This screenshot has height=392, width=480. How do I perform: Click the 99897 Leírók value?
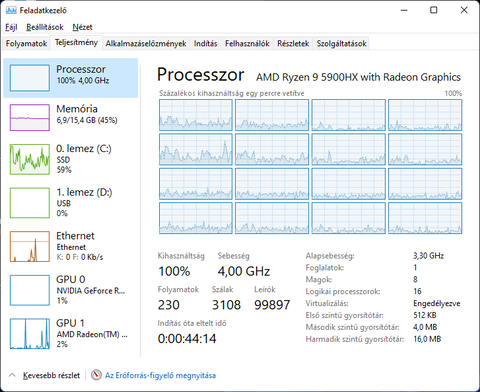[272, 305]
